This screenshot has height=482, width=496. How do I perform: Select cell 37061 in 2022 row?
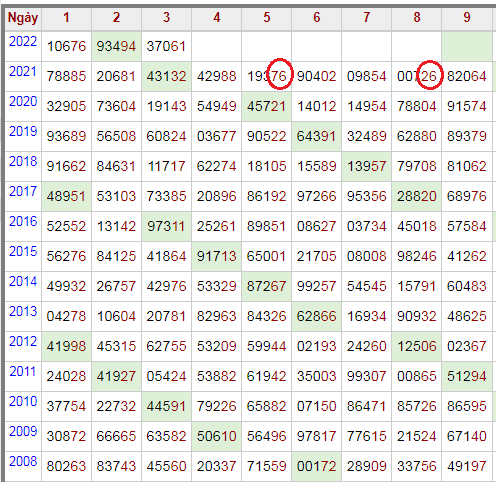coord(166,46)
